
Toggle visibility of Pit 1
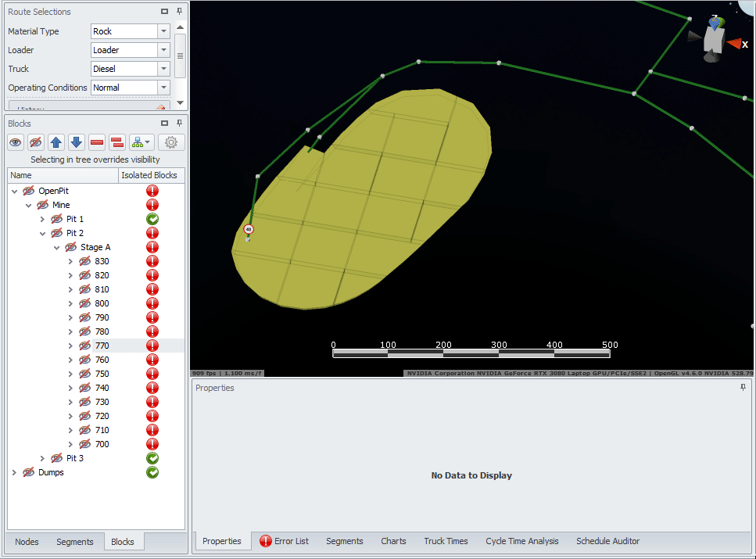click(x=56, y=219)
